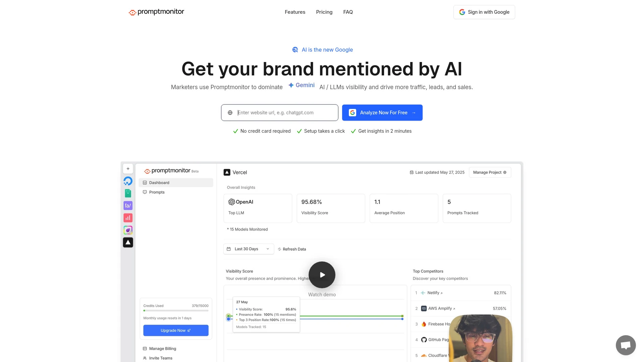The width and height of the screenshot is (644, 362).
Task: Switch to the DigitalOcean project icon
Action: 128,181
